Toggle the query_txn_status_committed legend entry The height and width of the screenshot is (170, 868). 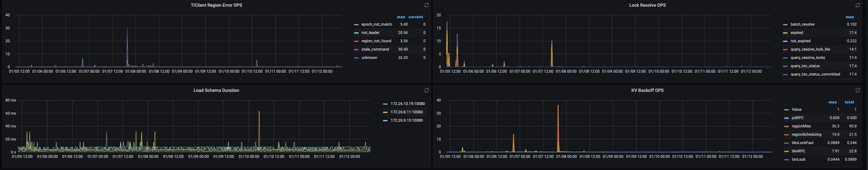click(815, 74)
